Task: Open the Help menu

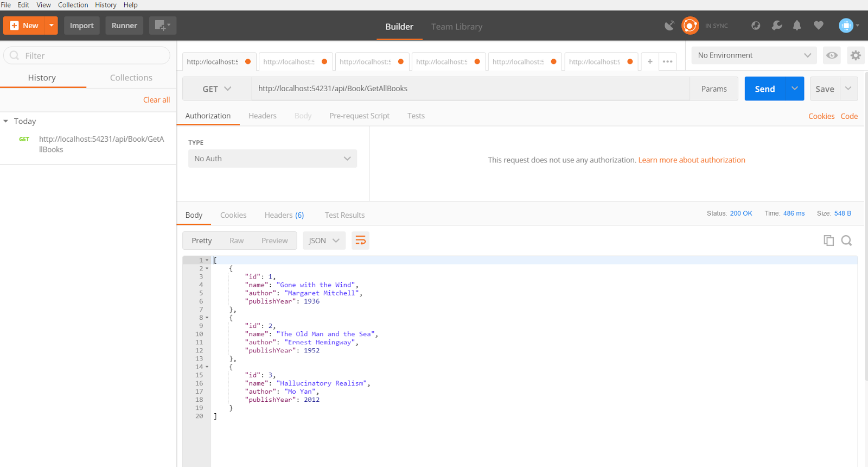Action: 130,5
